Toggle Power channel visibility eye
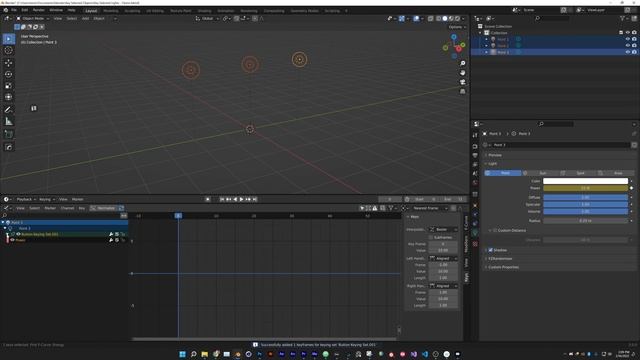This screenshot has width=640, height=360. point(13,240)
